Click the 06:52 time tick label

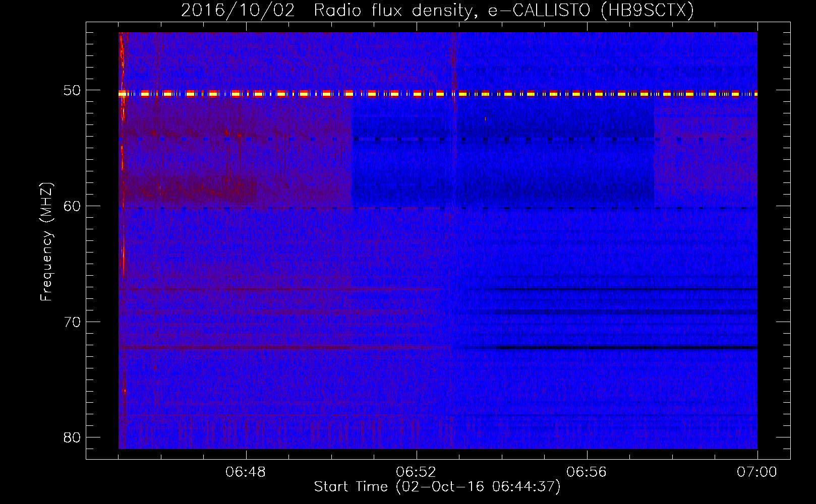pyautogui.click(x=416, y=472)
